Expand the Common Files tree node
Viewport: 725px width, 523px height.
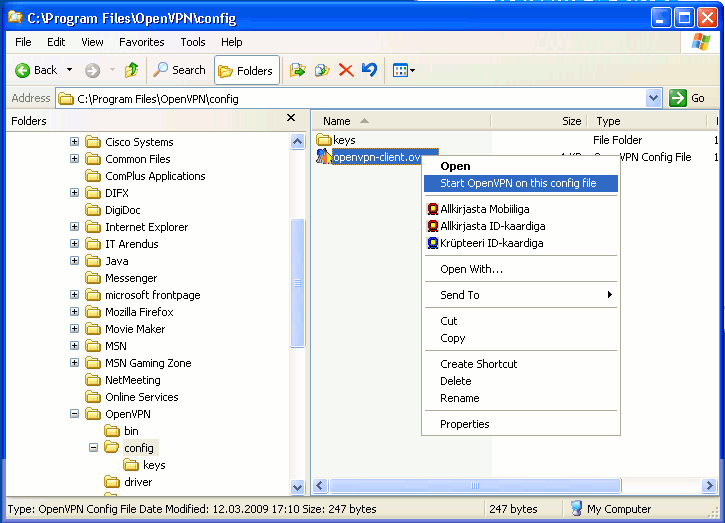(x=74, y=159)
